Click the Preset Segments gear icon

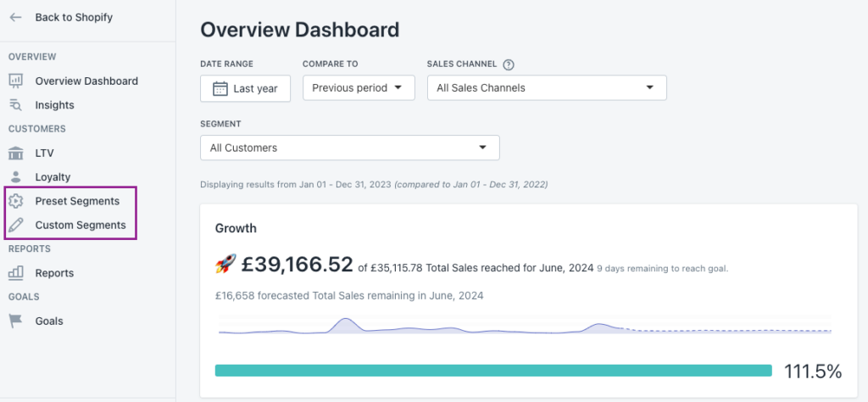pos(16,201)
